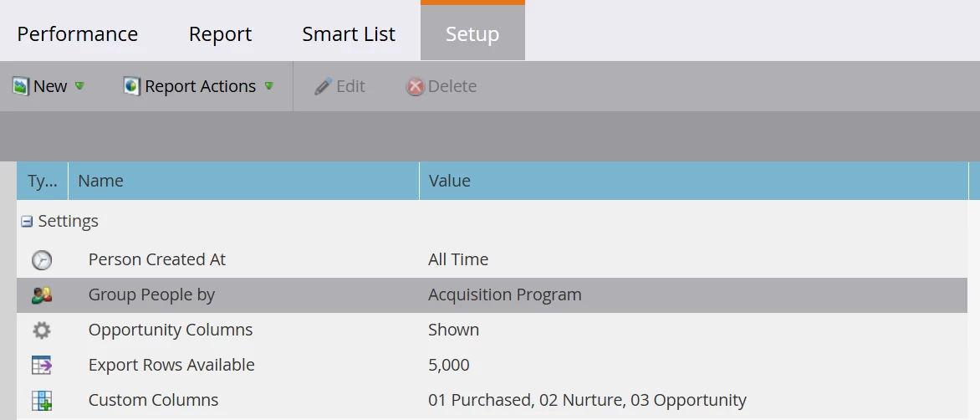Select the Opportunity Columns setting
This screenshot has height=420, width=980.
(171, 330)
